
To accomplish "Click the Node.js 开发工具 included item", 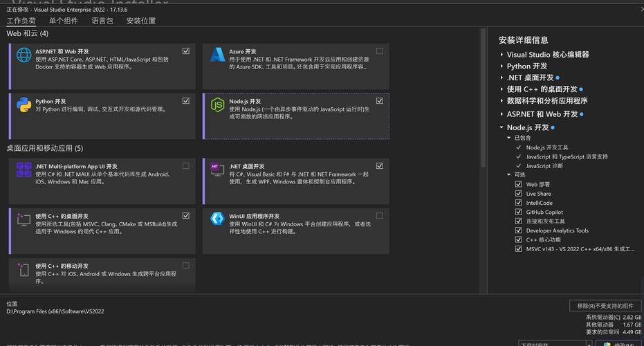I will click(547, 147).
